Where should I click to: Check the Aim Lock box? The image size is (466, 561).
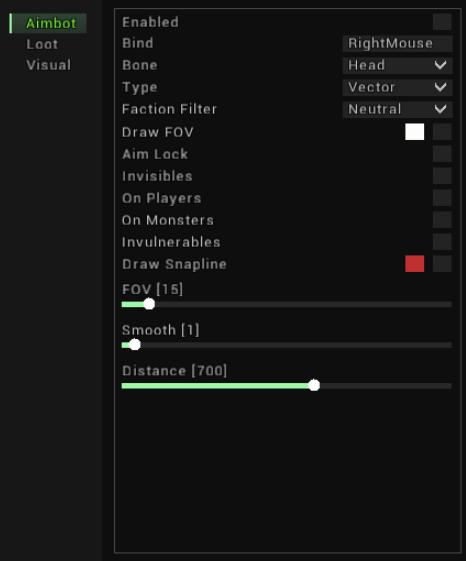[x=442, y=154]
